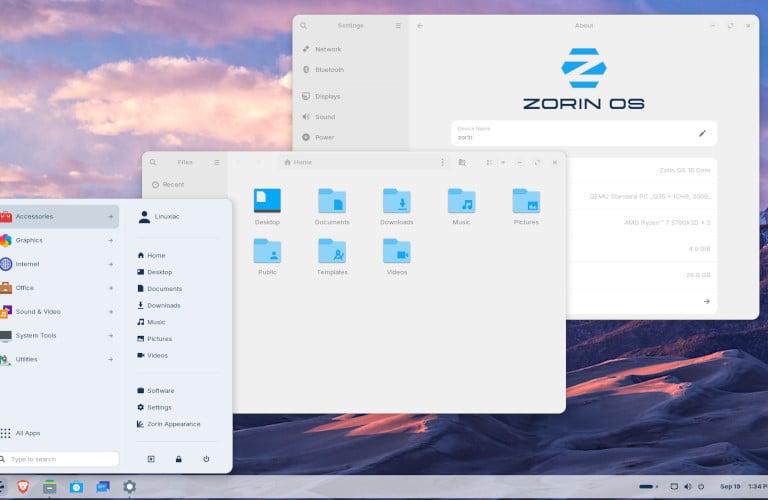
Task: Click the Linuxiac user avatar
Action: coord(144,216)
